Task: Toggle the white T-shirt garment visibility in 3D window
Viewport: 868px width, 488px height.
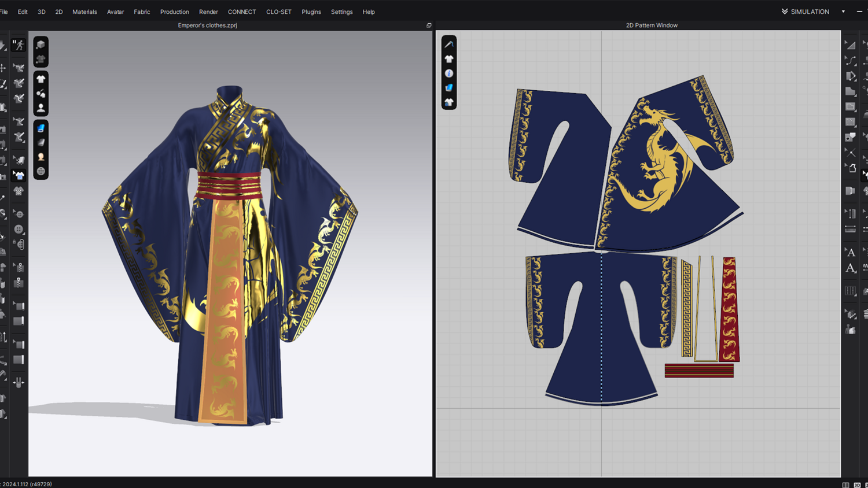Action: click(41, 79)
